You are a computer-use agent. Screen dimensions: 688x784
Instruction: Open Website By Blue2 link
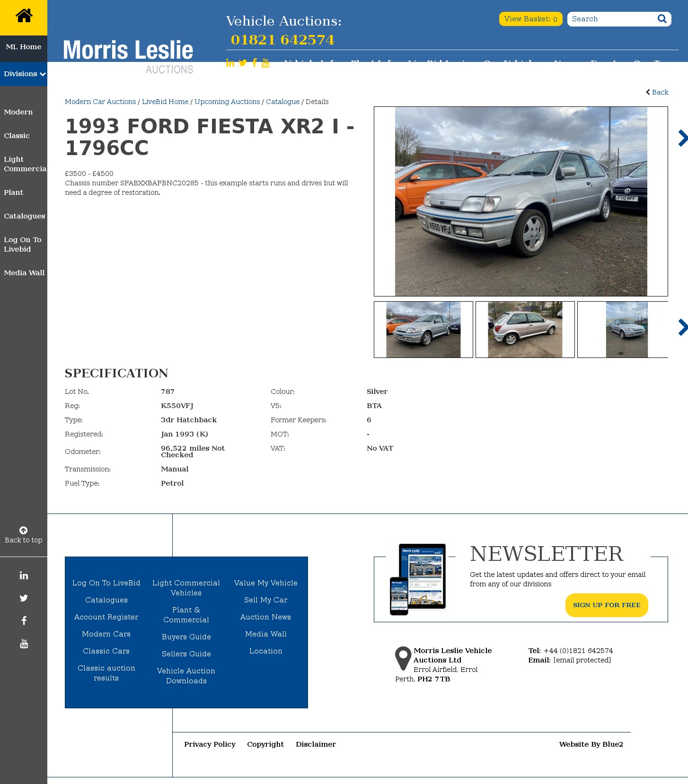(591, 744)
